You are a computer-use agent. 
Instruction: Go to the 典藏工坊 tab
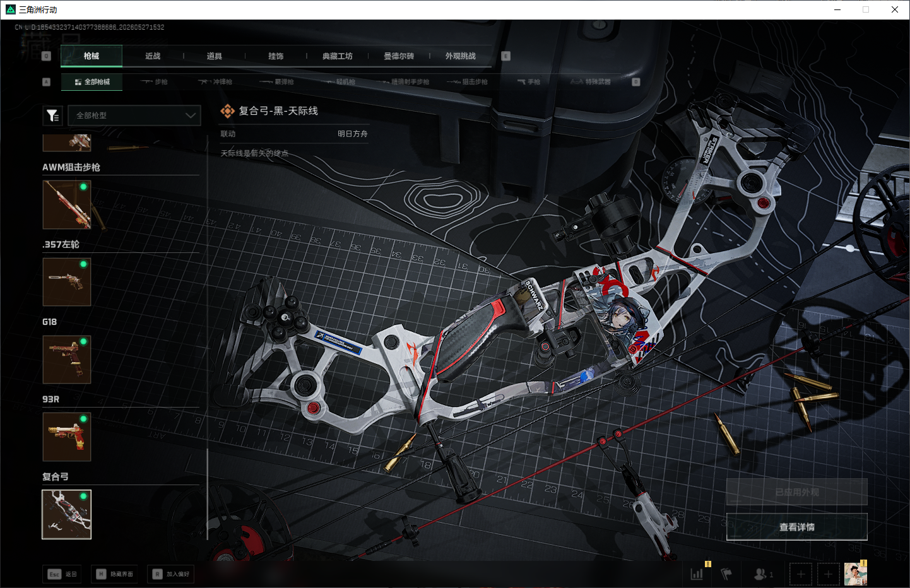338,56
